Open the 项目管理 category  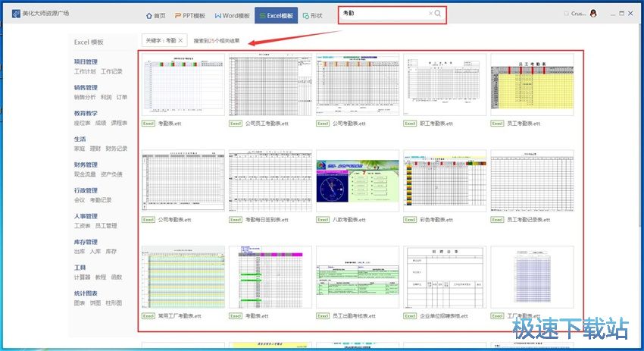tap(86, 61)
